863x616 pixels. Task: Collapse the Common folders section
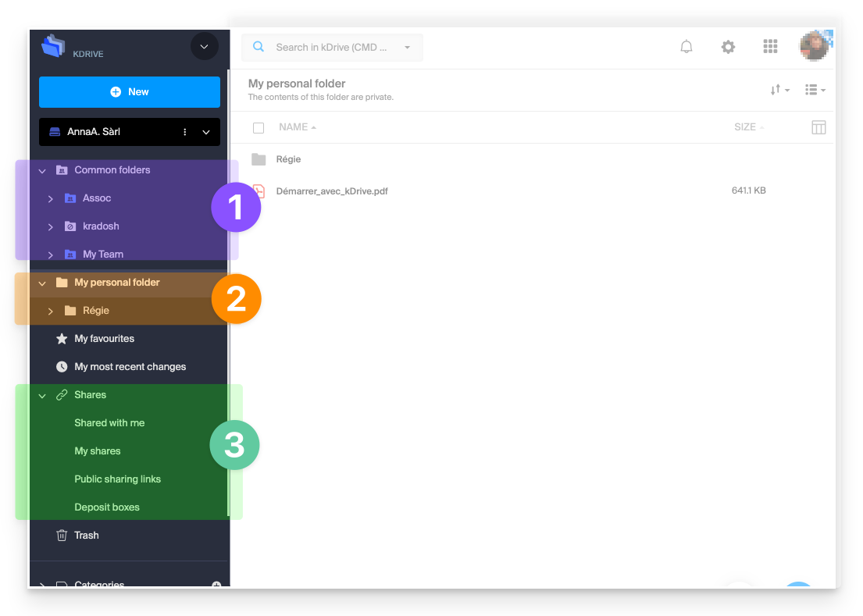[x=42, y=169]
